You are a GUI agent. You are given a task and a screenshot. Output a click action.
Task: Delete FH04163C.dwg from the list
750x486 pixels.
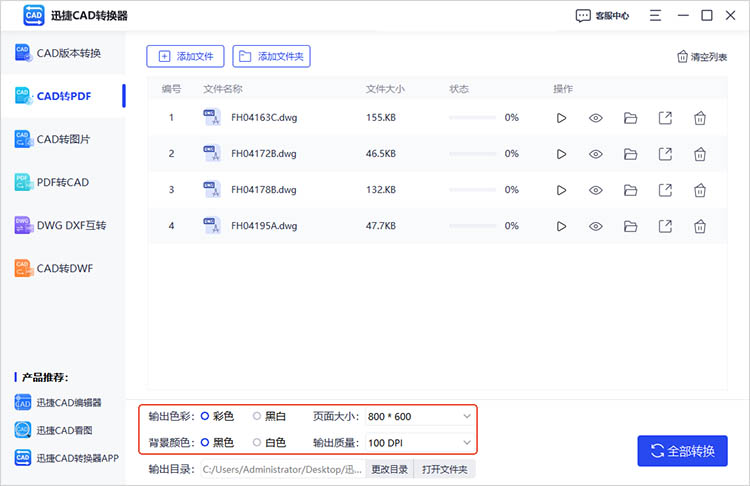click(x=700, y=118)
